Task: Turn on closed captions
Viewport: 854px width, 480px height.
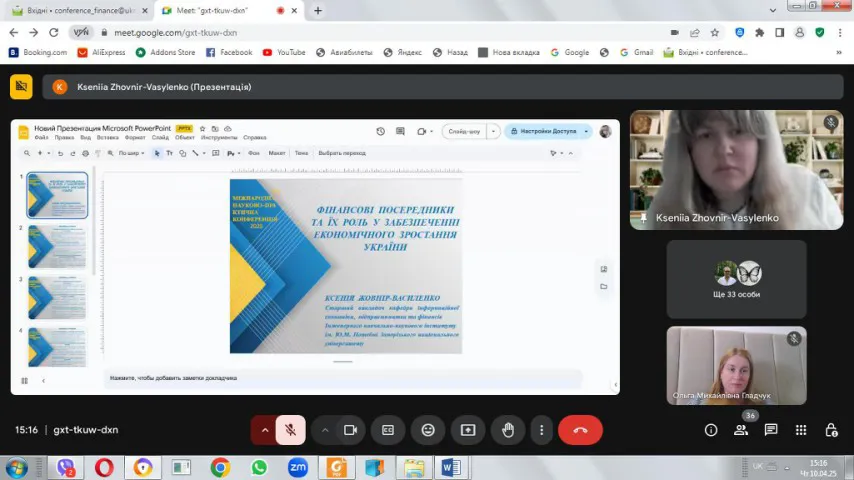Action: pos(388,430)
